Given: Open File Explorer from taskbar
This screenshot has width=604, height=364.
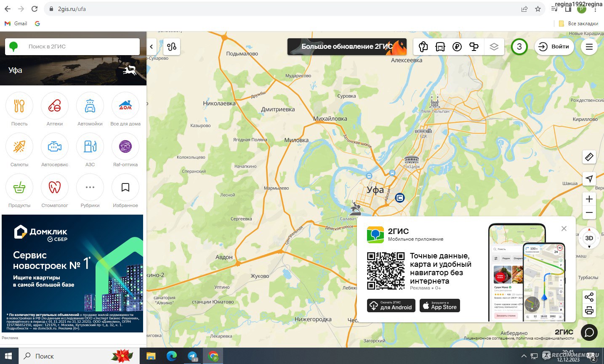Looking at the screenshot, I should [x=151, y=356].
